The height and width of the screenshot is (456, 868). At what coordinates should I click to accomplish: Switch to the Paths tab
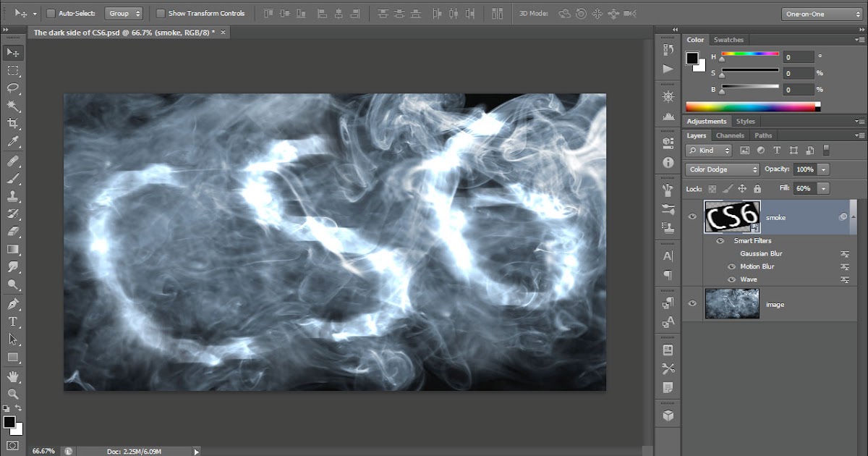pos(763,135)
